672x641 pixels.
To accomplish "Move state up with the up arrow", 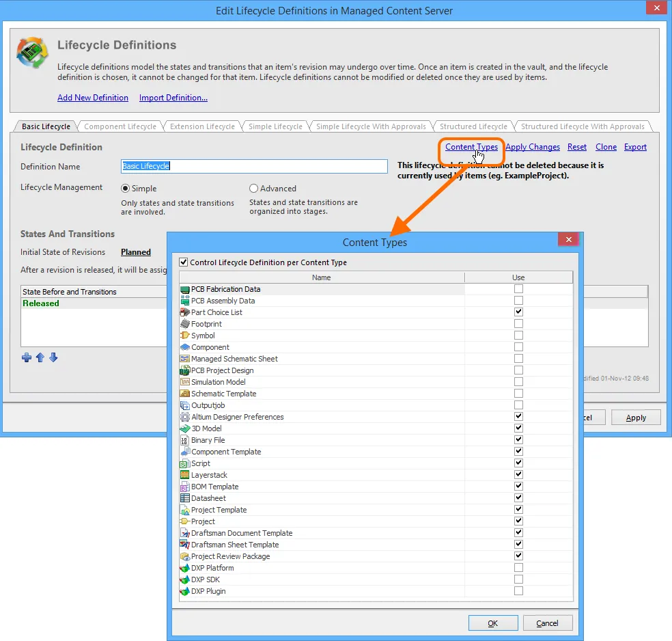I will tap(40, 357).
